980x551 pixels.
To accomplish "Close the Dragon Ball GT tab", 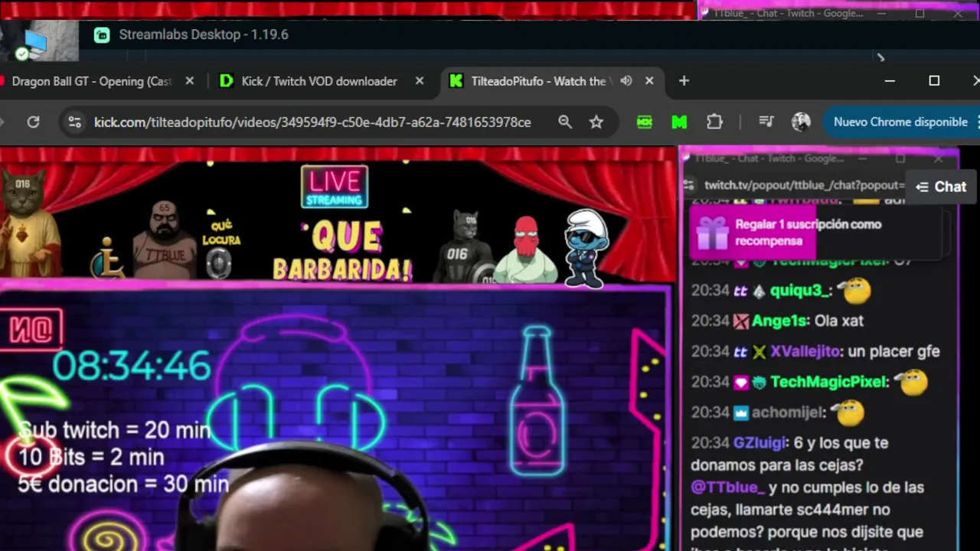I will [x=190, y=81].
